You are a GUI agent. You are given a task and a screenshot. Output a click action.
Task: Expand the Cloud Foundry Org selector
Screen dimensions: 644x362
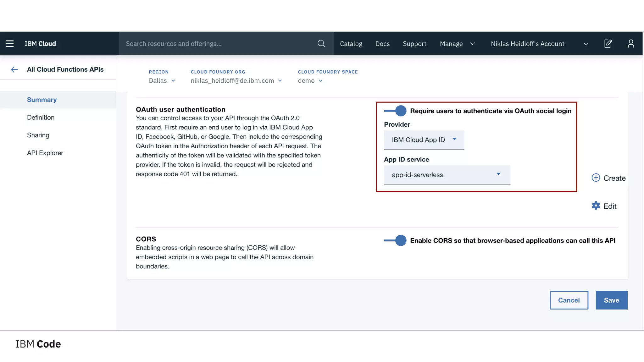click(x=236, y=81)
